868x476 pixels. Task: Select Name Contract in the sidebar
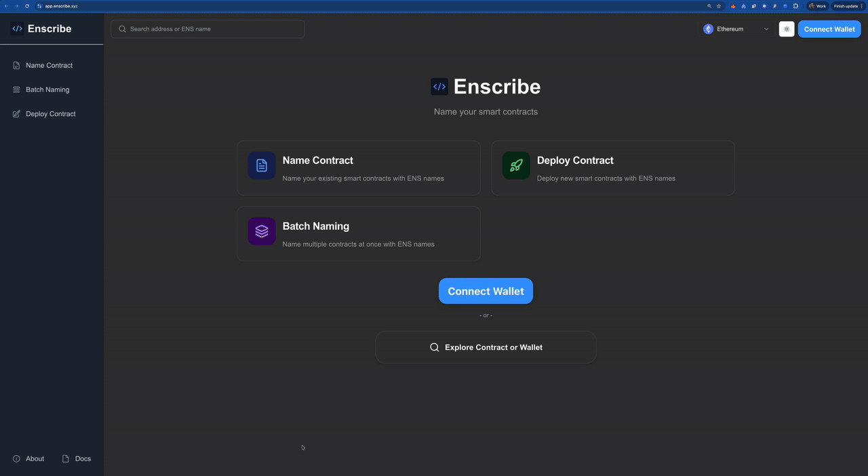tap(49, 65)
